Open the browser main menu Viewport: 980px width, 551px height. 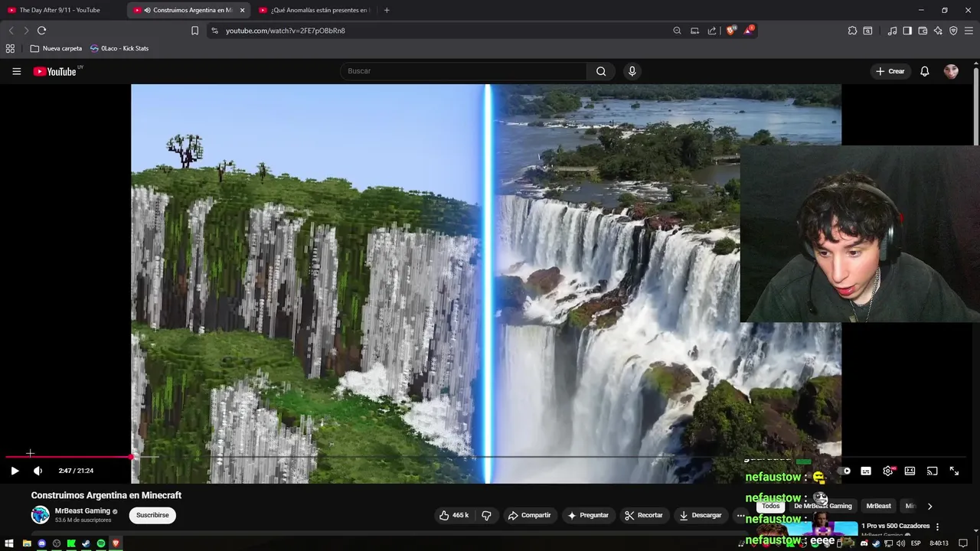tap(969, 31)
